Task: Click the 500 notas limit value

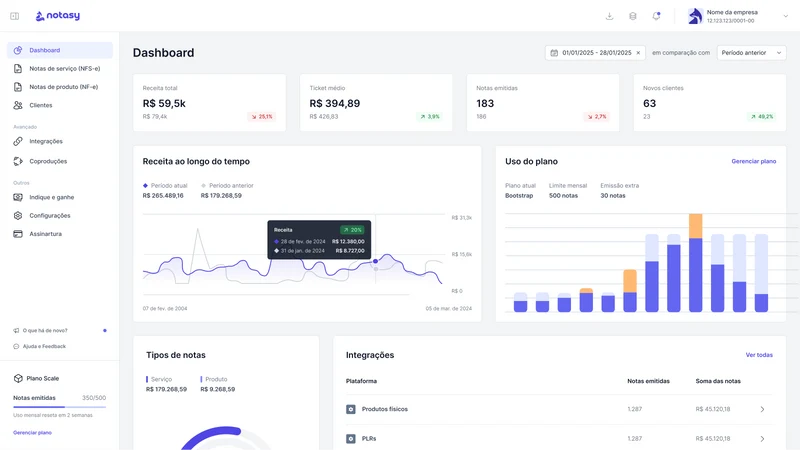Action: pos(563,196)
